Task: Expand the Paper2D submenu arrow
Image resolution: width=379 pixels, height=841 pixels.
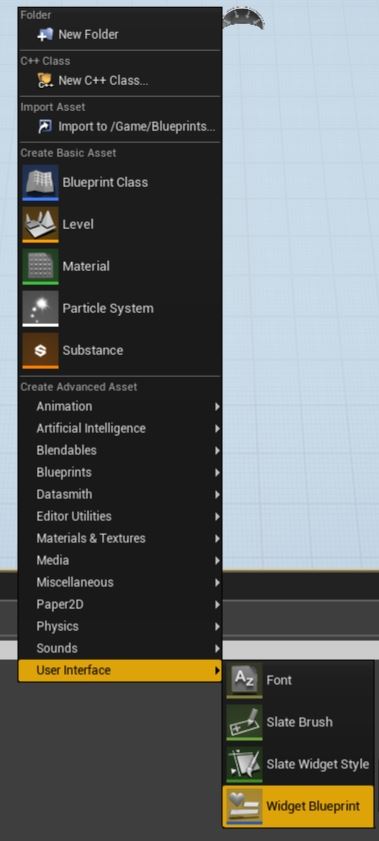Action: (x=217, y=605)
